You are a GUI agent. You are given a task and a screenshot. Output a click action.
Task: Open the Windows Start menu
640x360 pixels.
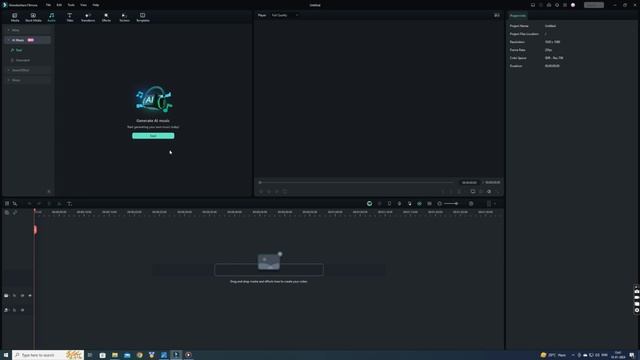click(x=6, y=355)
